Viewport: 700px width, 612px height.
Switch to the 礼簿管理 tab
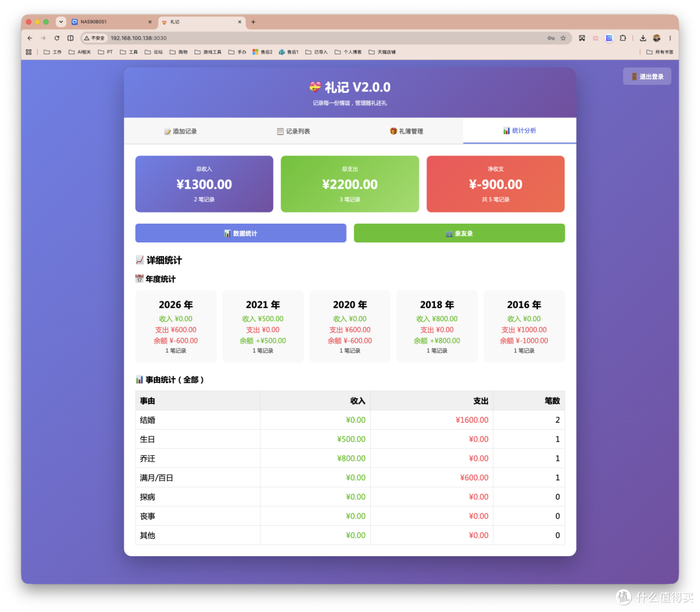coord(406,131)
